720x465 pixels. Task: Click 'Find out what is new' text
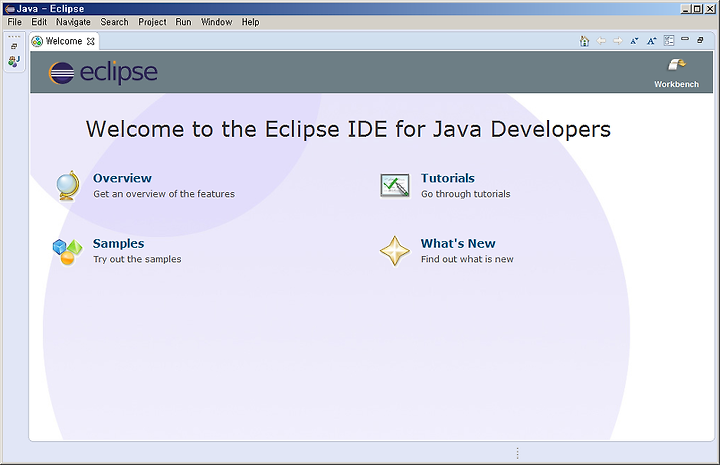coord(467,259)
